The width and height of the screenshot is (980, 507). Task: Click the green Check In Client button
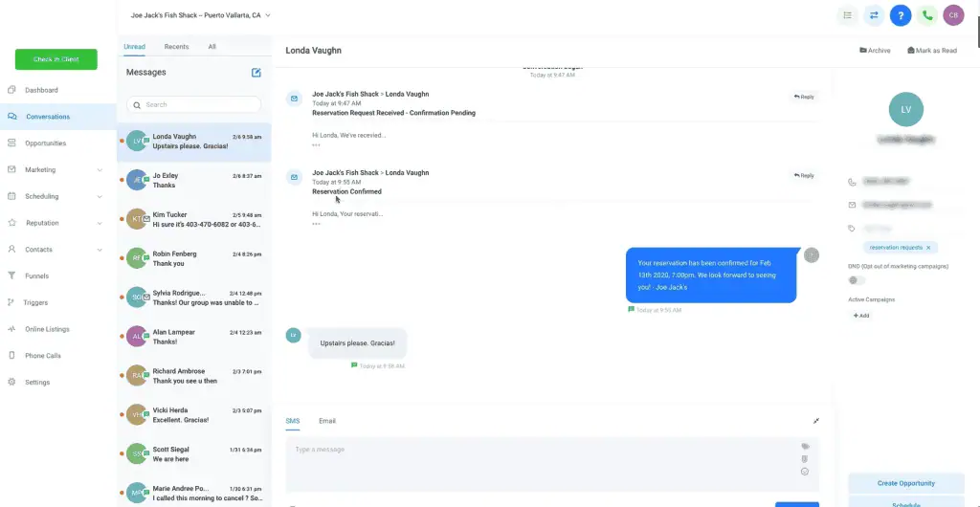(x=56, y=59)
